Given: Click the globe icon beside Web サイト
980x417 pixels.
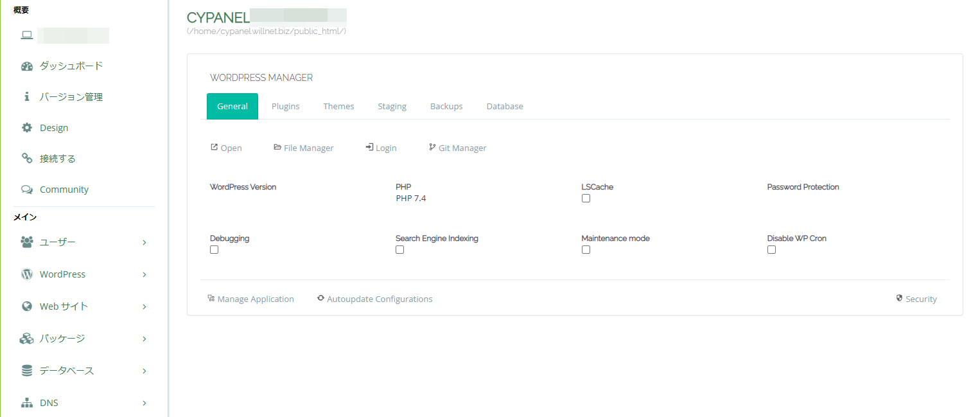Looking at the screenshot, I should [x=26, y=306].
